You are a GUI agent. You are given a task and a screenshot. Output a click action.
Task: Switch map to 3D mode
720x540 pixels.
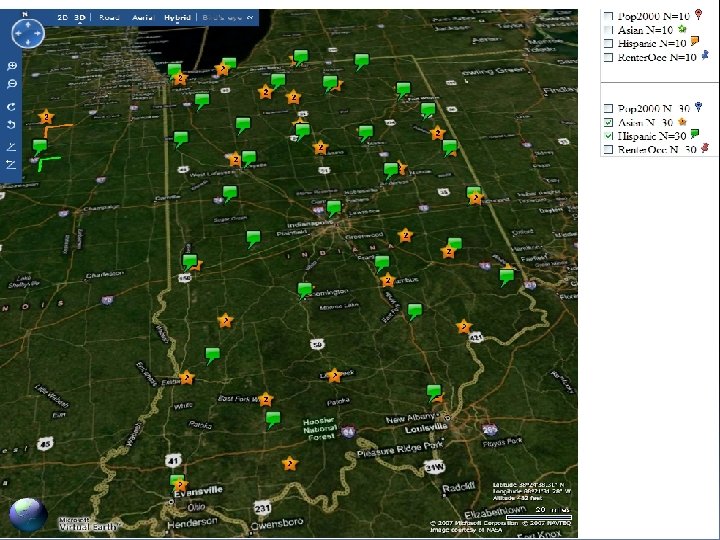80,17
